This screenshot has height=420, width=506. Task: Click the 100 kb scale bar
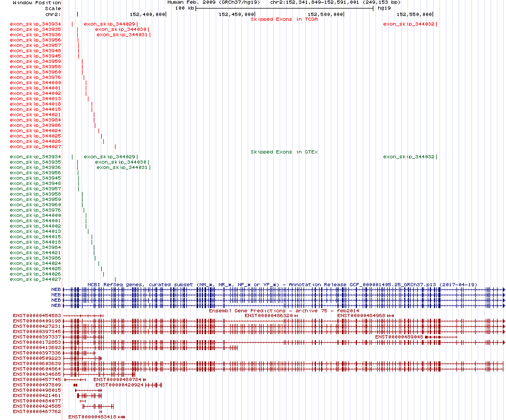[284, 9]
